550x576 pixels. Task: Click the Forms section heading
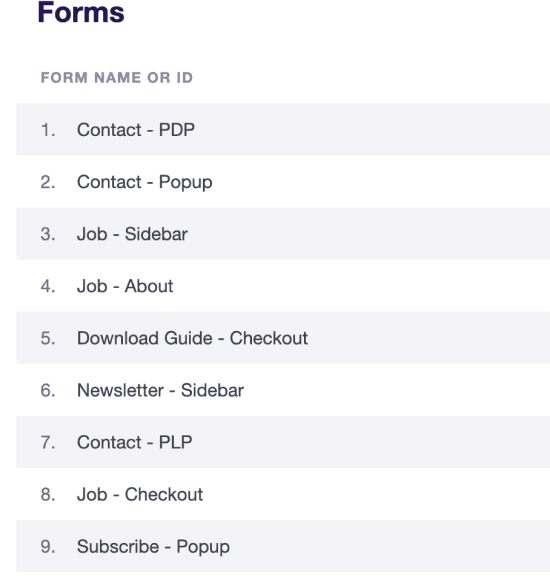[81, 12]
